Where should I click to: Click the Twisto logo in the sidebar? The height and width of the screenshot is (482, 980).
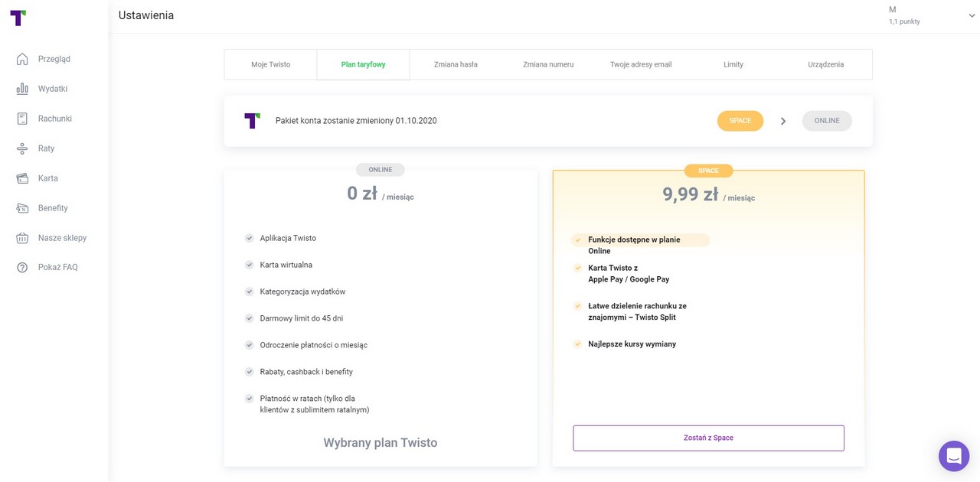coord(18,18)
